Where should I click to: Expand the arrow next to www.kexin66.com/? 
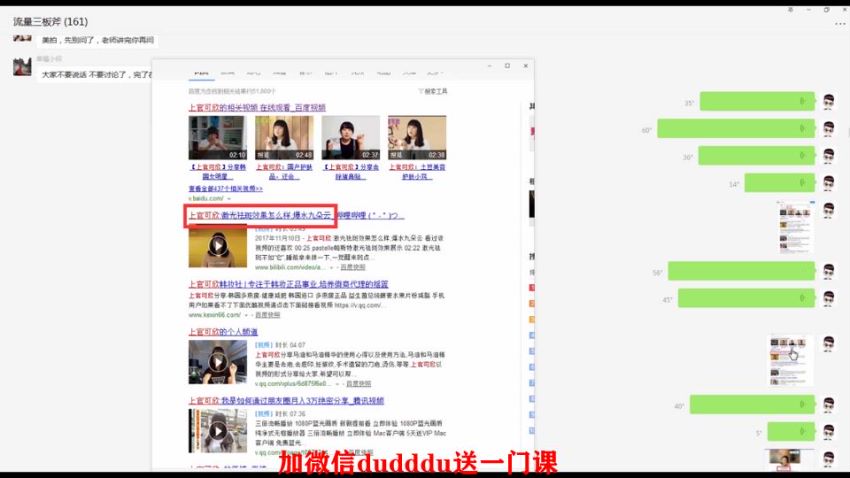click(246, 315)
